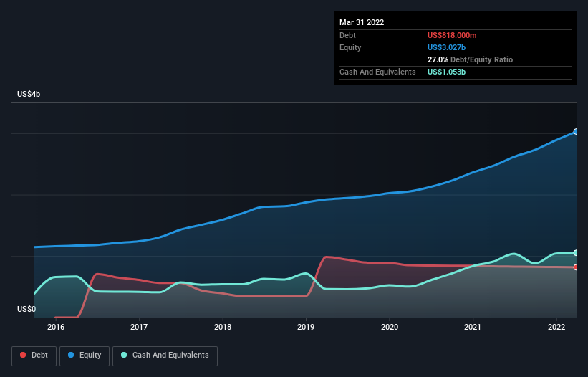Viewport: 588px width, 377px height.
Task: Click the US$4b y-axis label
Action: pos(29,94)
